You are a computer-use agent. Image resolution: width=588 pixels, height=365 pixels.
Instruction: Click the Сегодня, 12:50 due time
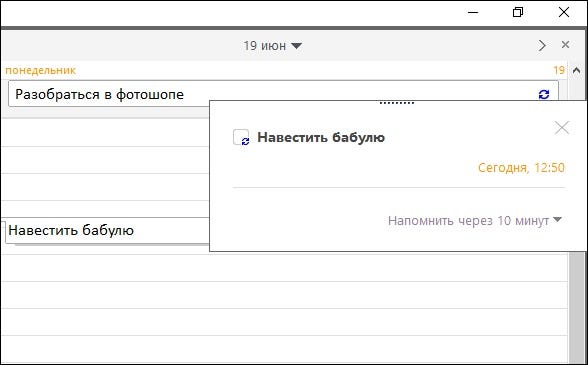[x=521, y=167]
